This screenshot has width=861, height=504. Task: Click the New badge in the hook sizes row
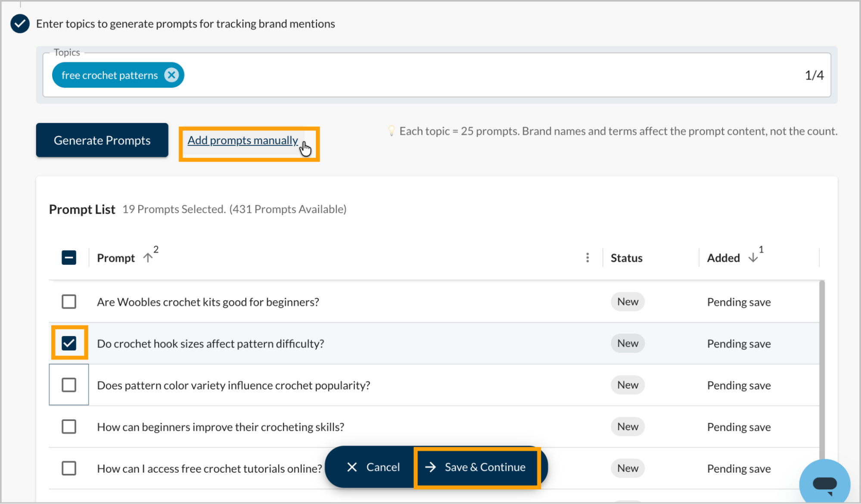(628, 343)
